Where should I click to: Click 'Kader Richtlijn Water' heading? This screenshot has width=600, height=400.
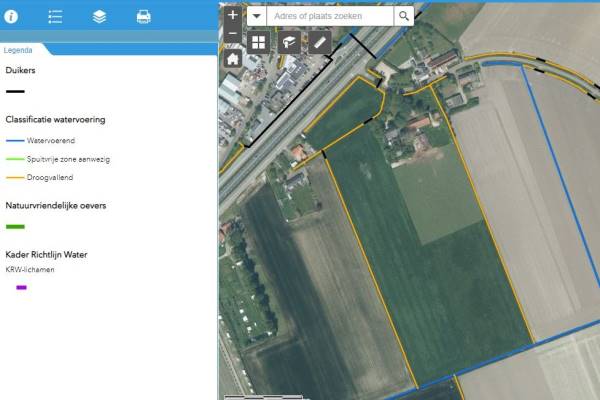(x=46, y=255)
